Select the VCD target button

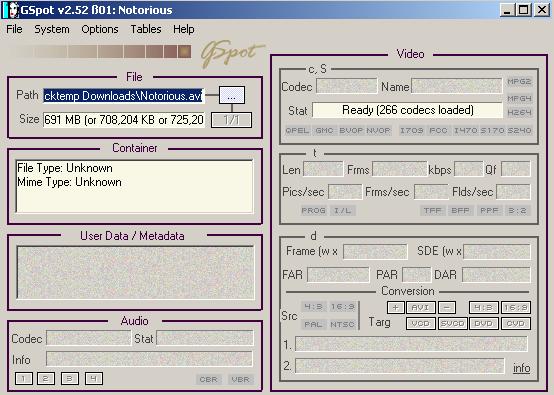coord(421,323)
